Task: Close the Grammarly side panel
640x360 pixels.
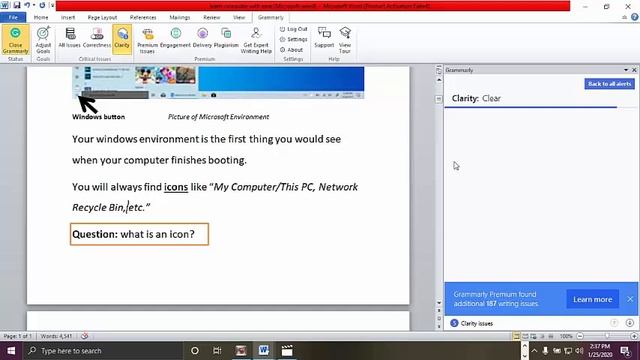Action: click(x=634, y=70)
